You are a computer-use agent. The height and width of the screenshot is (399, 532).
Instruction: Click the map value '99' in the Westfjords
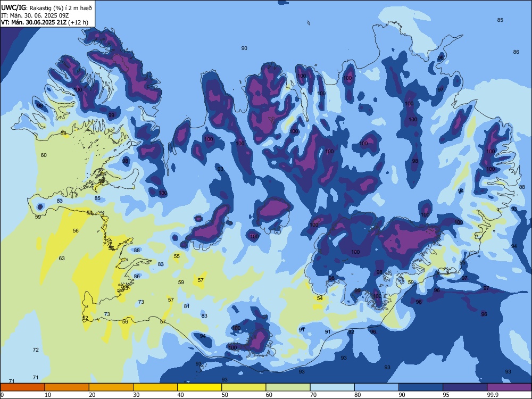pyautogui.click(x=111, y=115)
